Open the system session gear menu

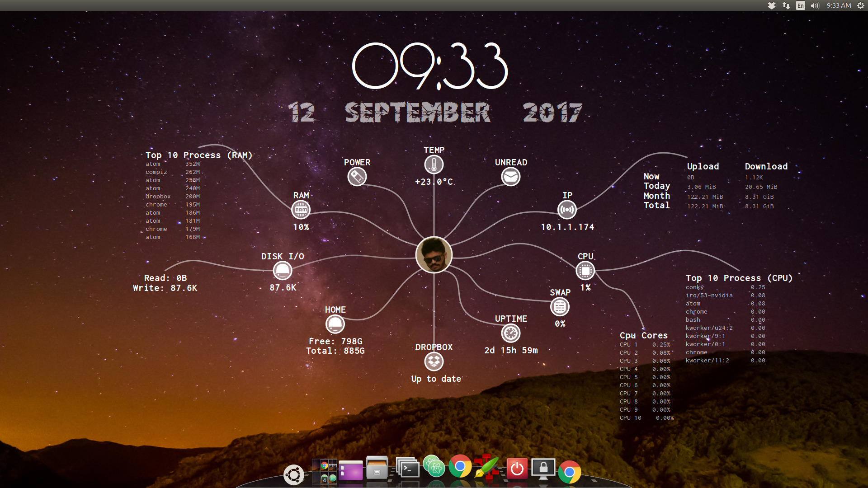tap(860, 5)
